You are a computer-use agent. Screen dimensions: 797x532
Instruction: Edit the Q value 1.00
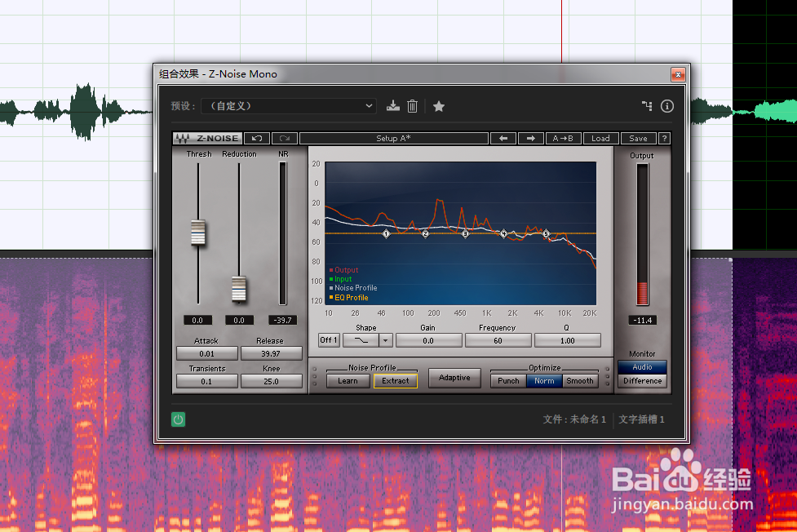[568, 341]
